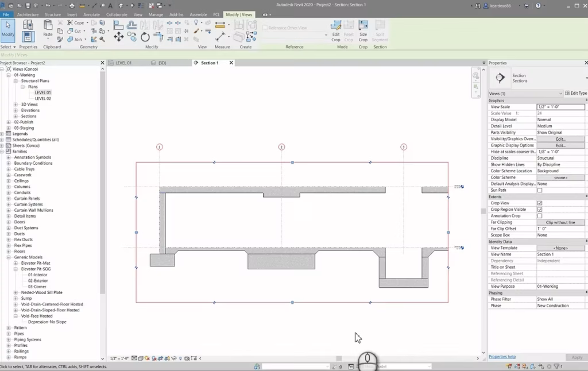Collapse the Generic Models family node
The width and height of the screenshot is (588, 371).
coord(9,257)
